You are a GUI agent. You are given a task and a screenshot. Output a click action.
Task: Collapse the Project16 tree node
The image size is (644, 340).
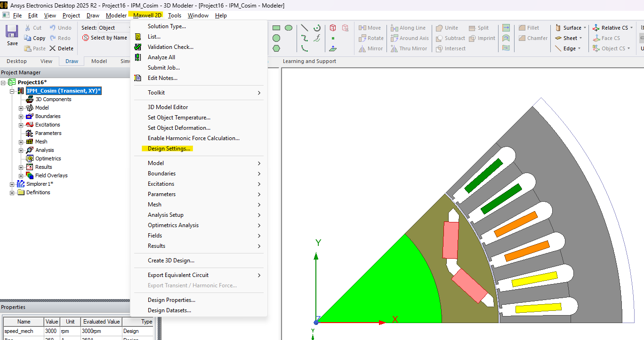coord(3,82)
